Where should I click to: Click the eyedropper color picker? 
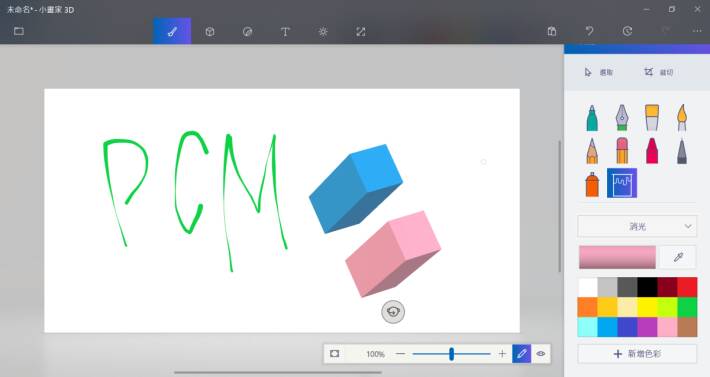[678, 258]
